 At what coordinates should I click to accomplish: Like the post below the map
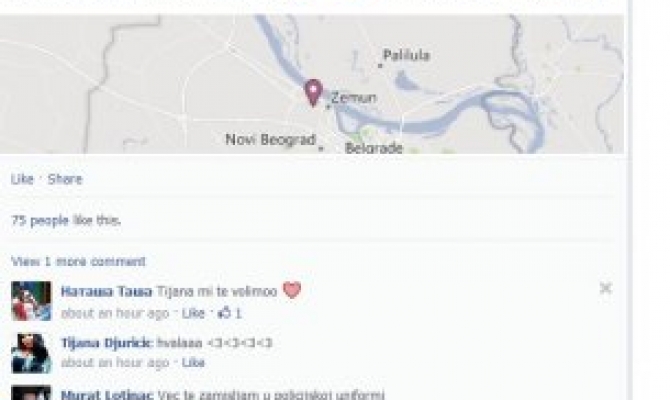(22, 179)
